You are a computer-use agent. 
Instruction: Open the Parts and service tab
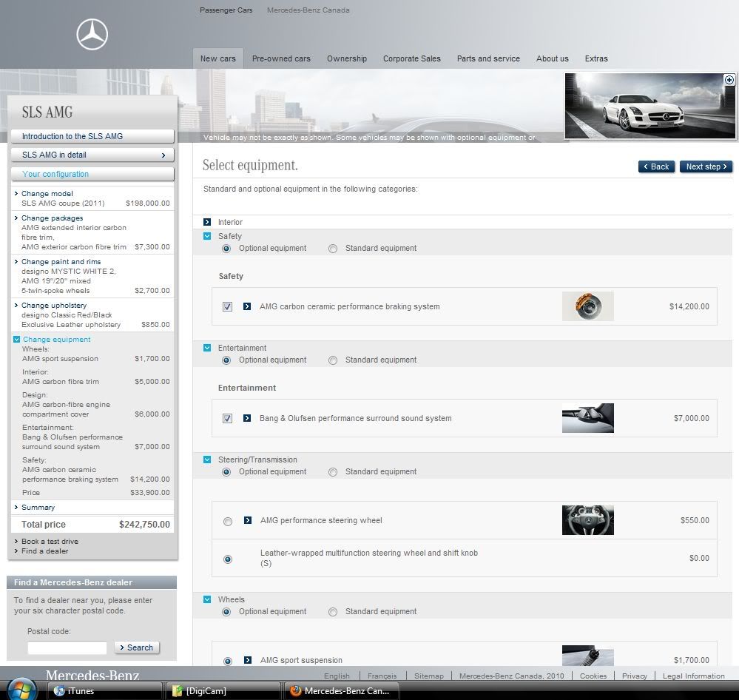(x=488, y=58)
